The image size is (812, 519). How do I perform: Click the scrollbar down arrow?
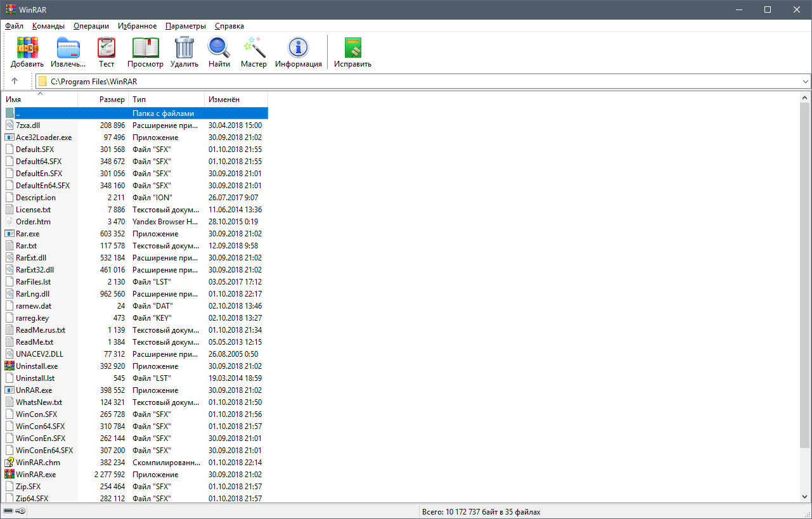click(805, 497)
